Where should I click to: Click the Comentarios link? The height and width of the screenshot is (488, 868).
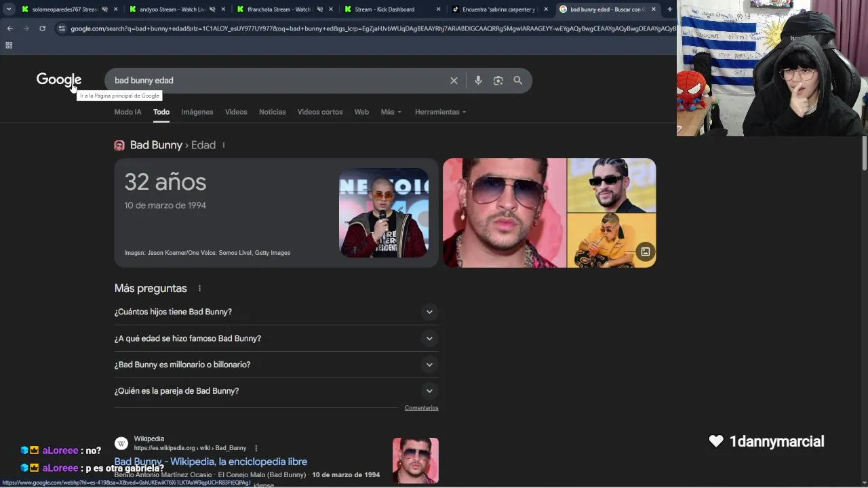(x=421, y=408)
